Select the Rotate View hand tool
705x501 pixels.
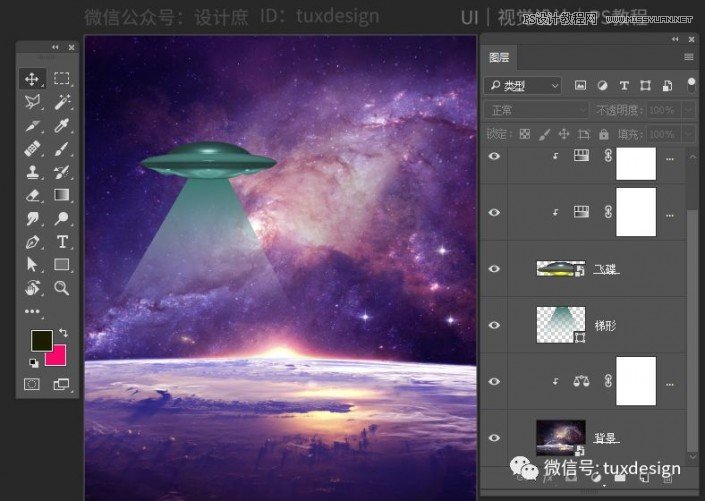tap(32, 288)
